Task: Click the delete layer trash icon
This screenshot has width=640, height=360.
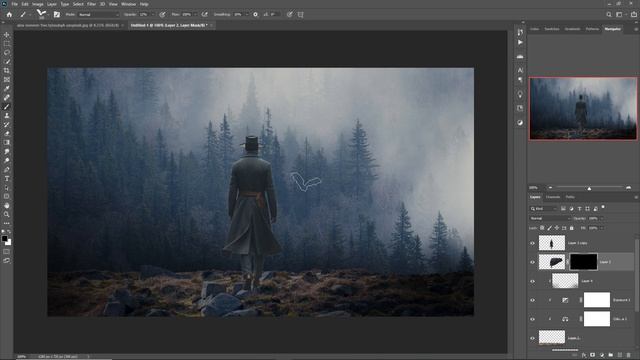Action: click(629, 356)
